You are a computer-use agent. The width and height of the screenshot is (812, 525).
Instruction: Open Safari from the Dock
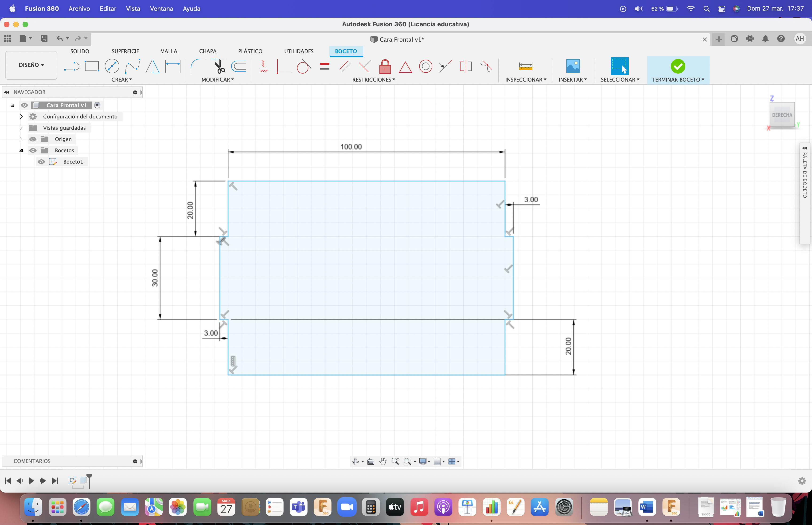pyautogui.click(x=82, y=507)
